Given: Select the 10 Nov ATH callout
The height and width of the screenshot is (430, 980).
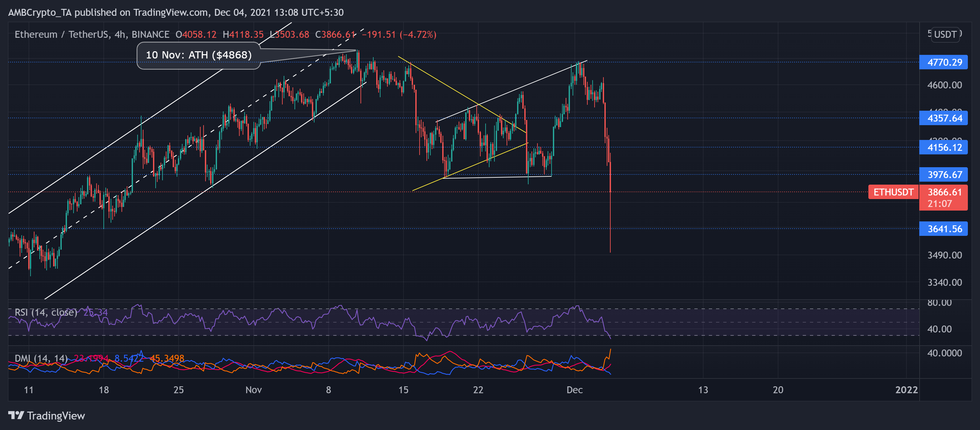Looking at the screenshot, I should [199, 55].
